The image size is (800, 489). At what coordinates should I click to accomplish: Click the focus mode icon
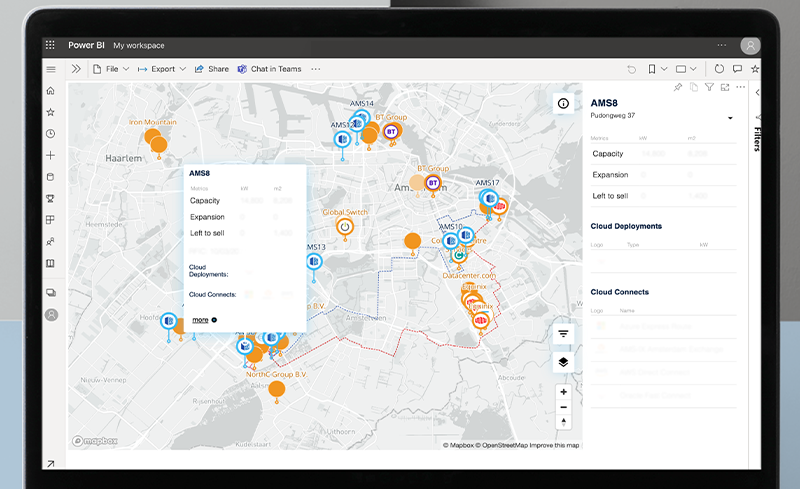[725, 87]
